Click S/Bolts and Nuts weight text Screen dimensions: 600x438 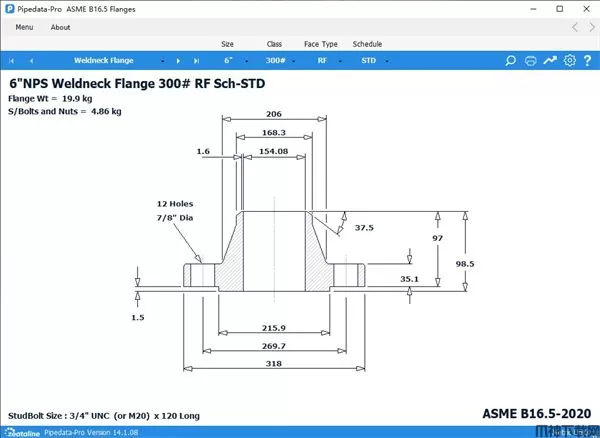[x=65, y=111]
